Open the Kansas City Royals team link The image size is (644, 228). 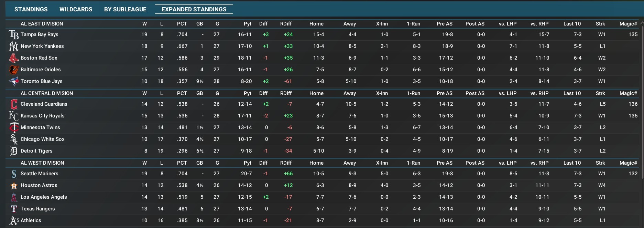(x=42, y=116)
